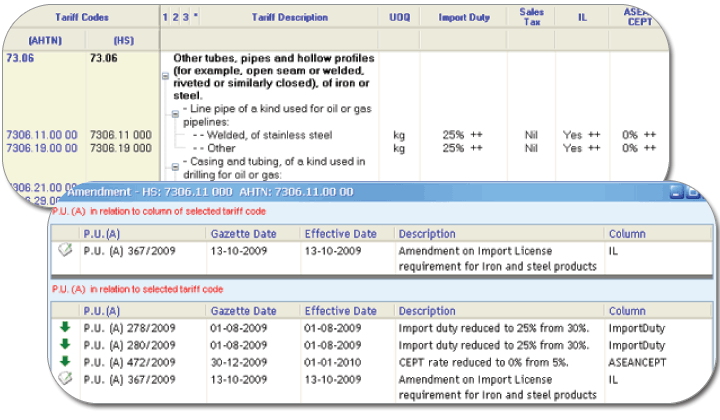Click ASEAN CEPT 0% ++ for welded stainless steel
This screenshot has width=720, height=420.
(638, 134)
